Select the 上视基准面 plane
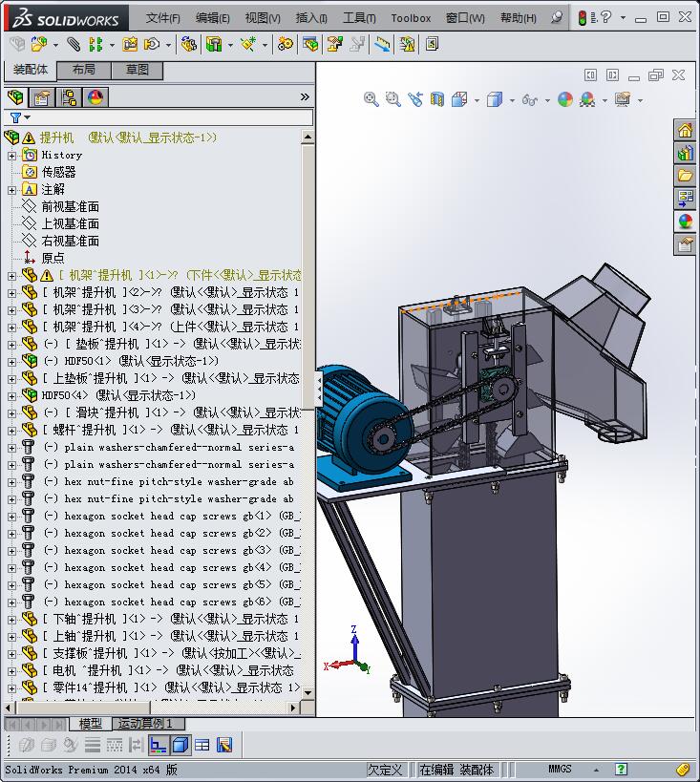700x782 pixels. tap(70, 224)
